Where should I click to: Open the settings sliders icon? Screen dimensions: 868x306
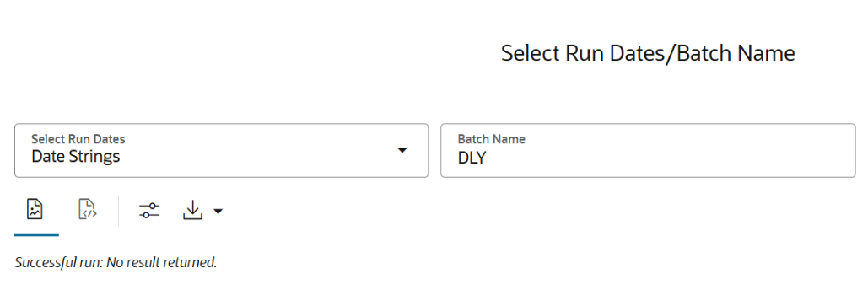tap(149, 210)
